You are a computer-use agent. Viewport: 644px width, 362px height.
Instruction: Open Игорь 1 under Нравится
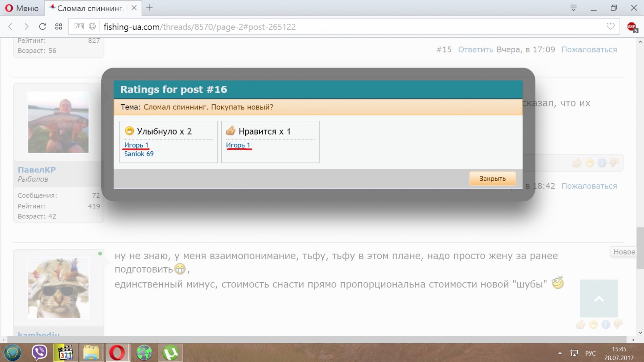tap(238, 145)
